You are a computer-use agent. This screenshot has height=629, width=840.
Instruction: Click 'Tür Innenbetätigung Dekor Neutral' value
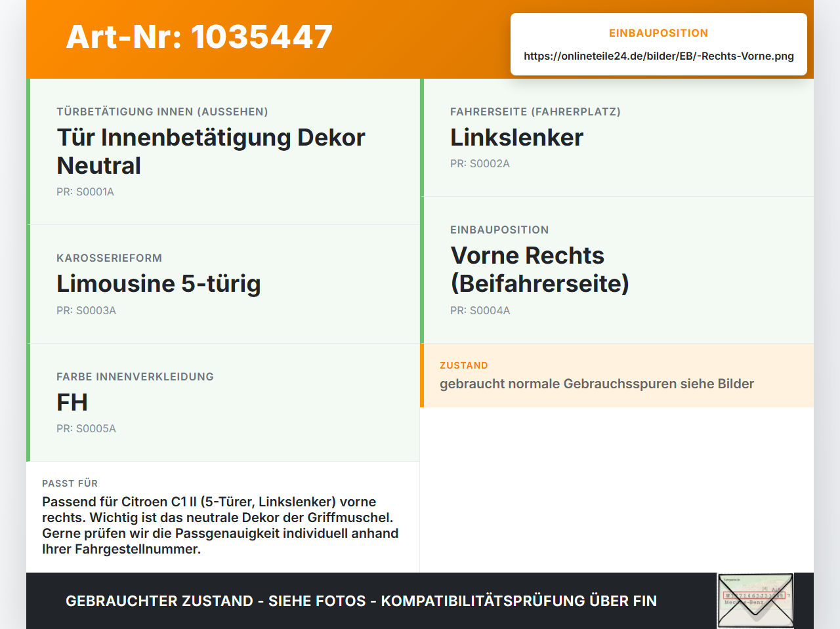coord(211,152)
